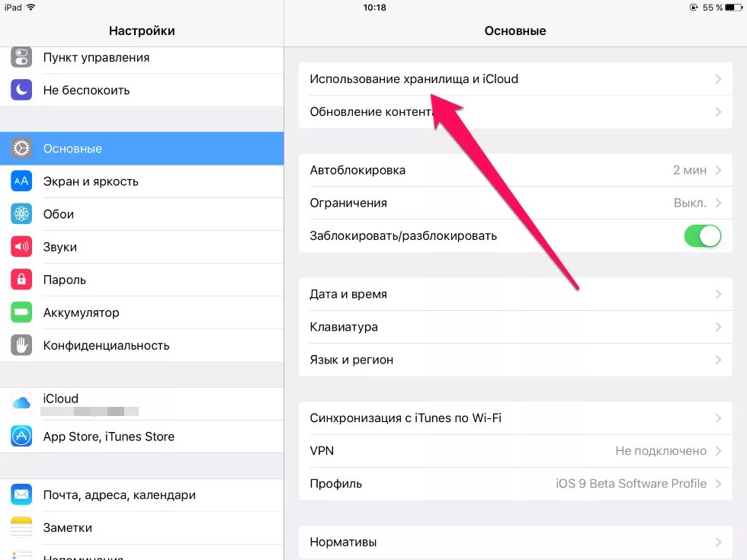This screenshot has width=747, height=560.
Task: Open chevron beside Использование хранилища и iCloud
Action: tap(718, 79)
